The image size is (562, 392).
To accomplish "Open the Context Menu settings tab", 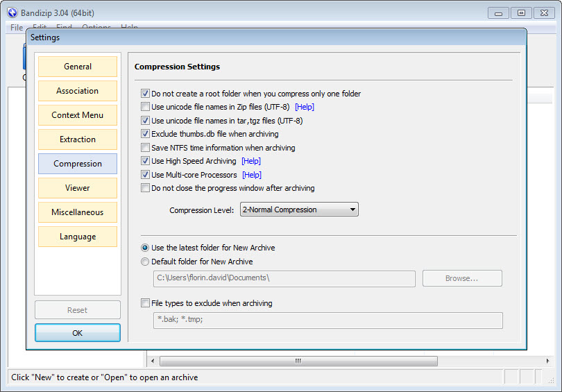I will point(78,115).
